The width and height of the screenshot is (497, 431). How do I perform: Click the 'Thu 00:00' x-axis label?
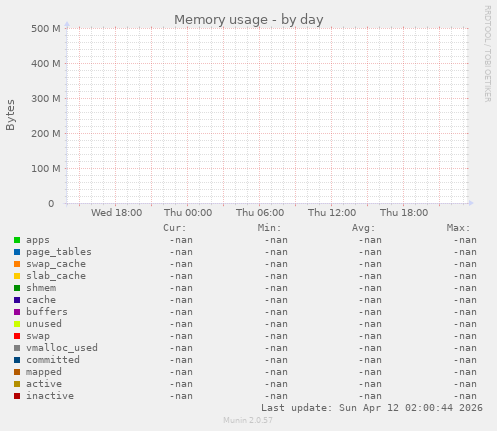[x=188, y=213]
